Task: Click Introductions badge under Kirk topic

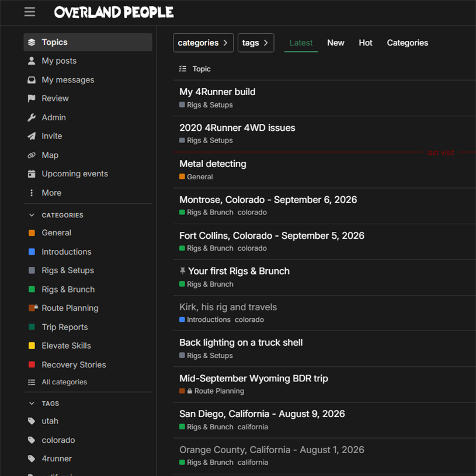Action: 205,320
